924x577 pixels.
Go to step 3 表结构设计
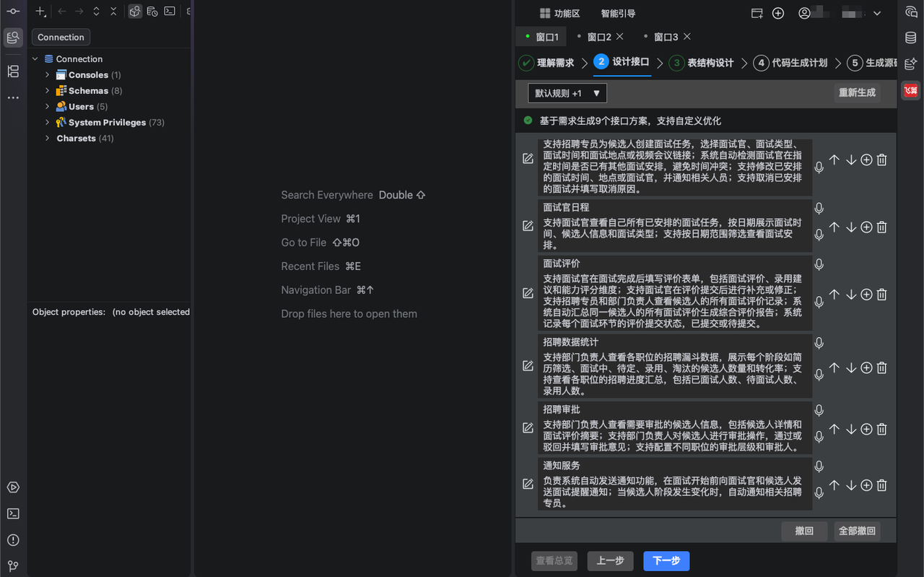pos(701,63)
